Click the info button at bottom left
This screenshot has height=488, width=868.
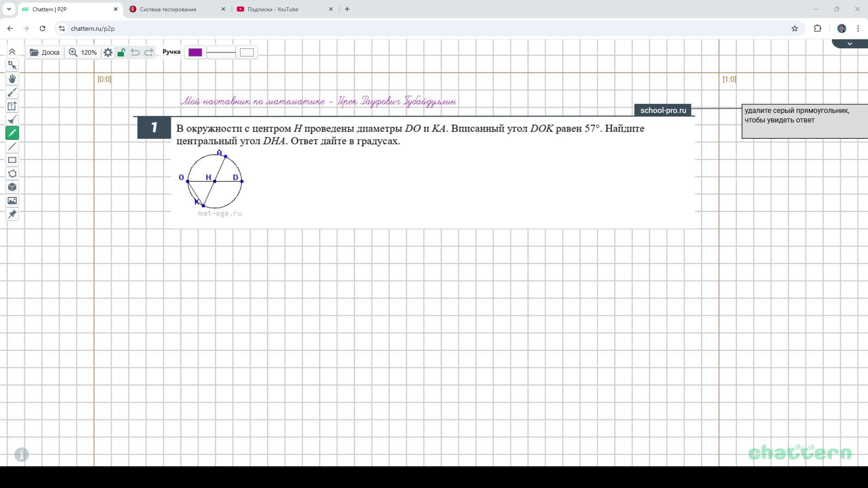pyautogui.click(x=22, y=454)
